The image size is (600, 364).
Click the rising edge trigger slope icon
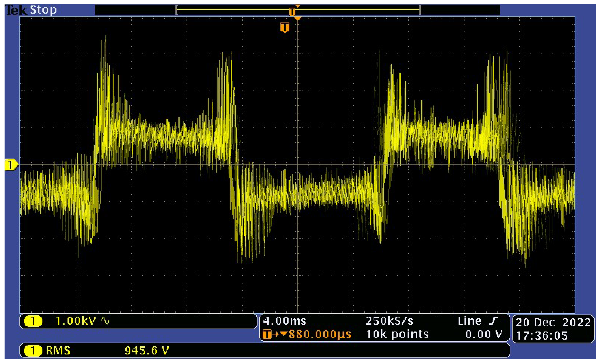[x=493, y=321]
